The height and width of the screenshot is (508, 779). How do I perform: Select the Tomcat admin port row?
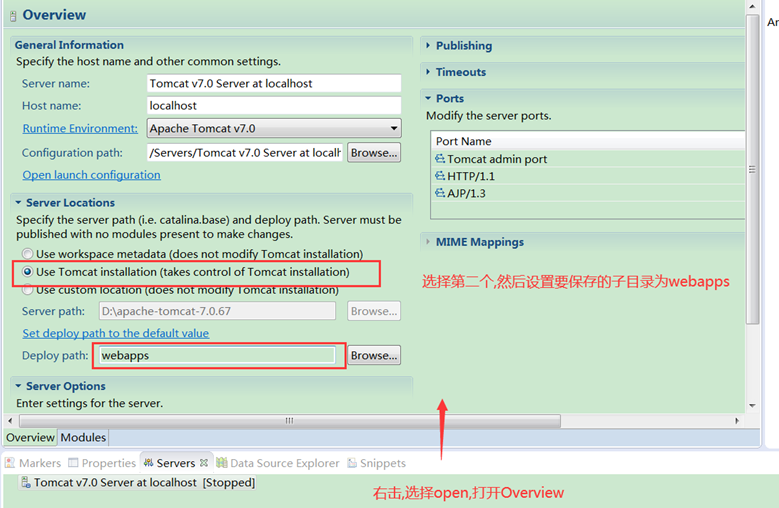click(x=588, y=159)
